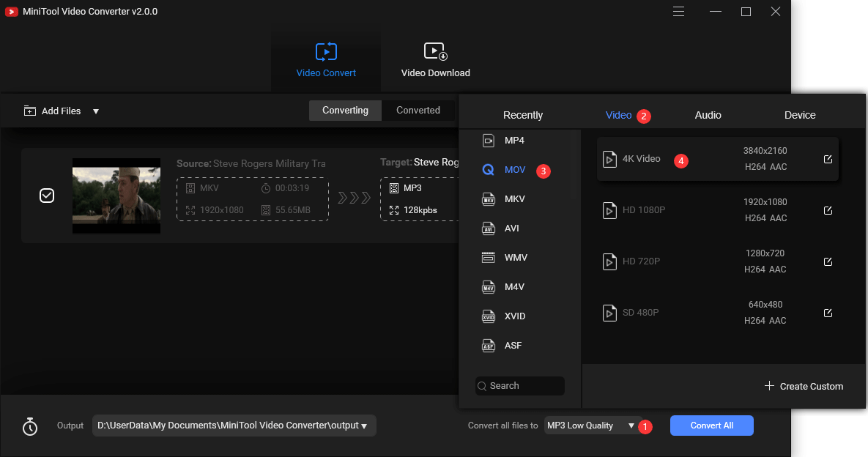The width and height of the screenshot is (868, 457).
Task: Select the SD 480P preset
Action: 717,313
